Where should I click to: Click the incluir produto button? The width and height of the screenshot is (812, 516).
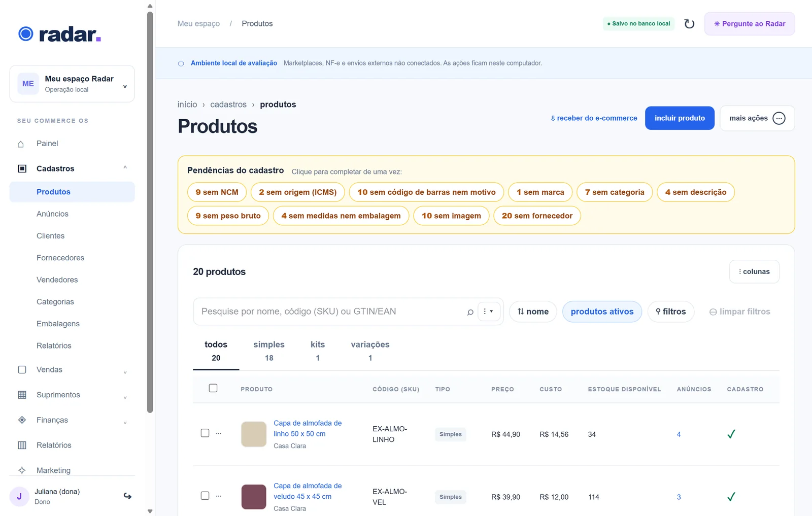pyautogui.click(x=680, y=118)
